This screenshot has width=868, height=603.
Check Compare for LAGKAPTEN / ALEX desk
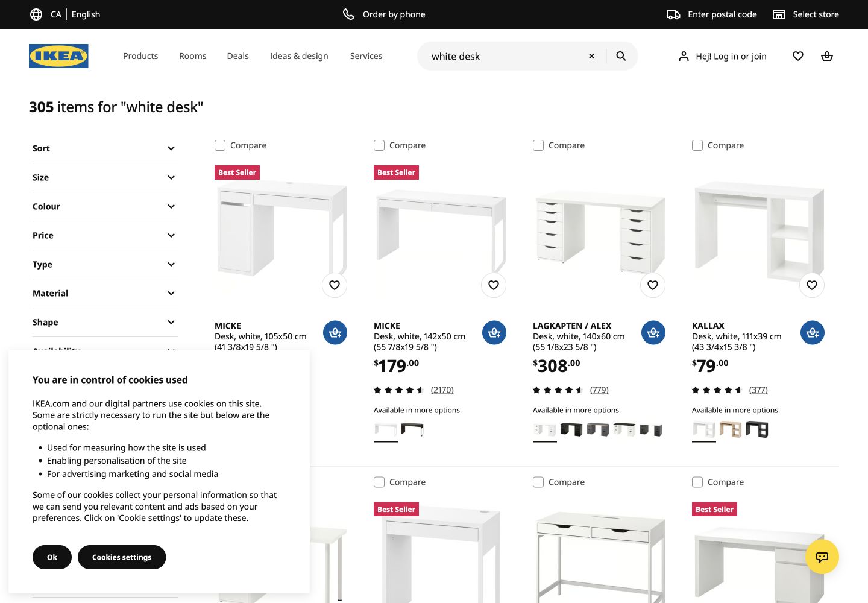538,145
